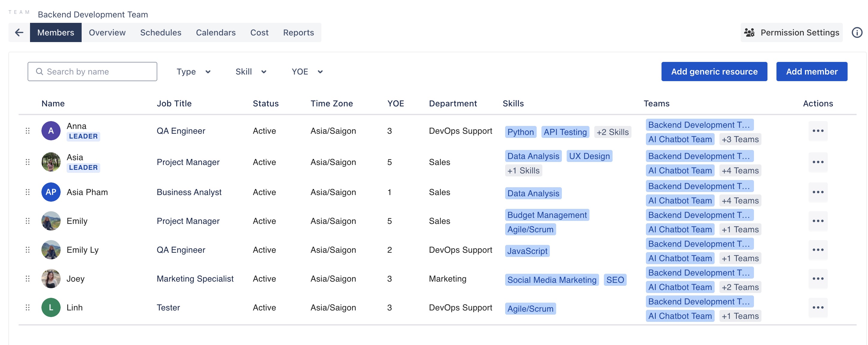Open the actions menu for Linh
Viewport: 868px width, 345px height.
[x=818, y=307]
